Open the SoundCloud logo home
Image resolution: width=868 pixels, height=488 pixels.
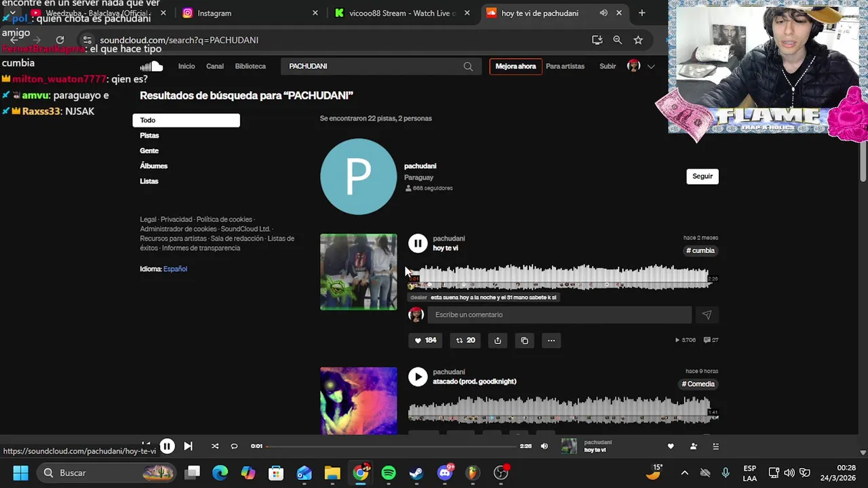pyautogui.click(x=151, y=66)
